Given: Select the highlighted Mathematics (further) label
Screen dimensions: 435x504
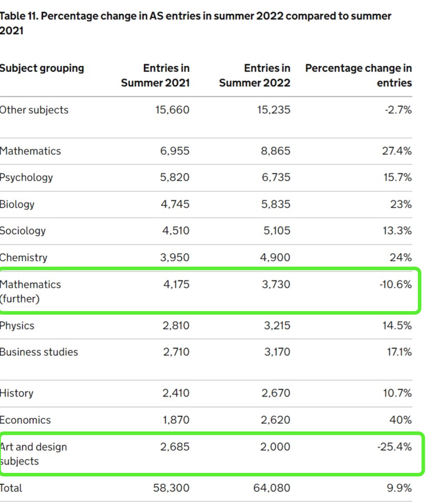Looking at the screenshot, I should [x=30, y=291].
